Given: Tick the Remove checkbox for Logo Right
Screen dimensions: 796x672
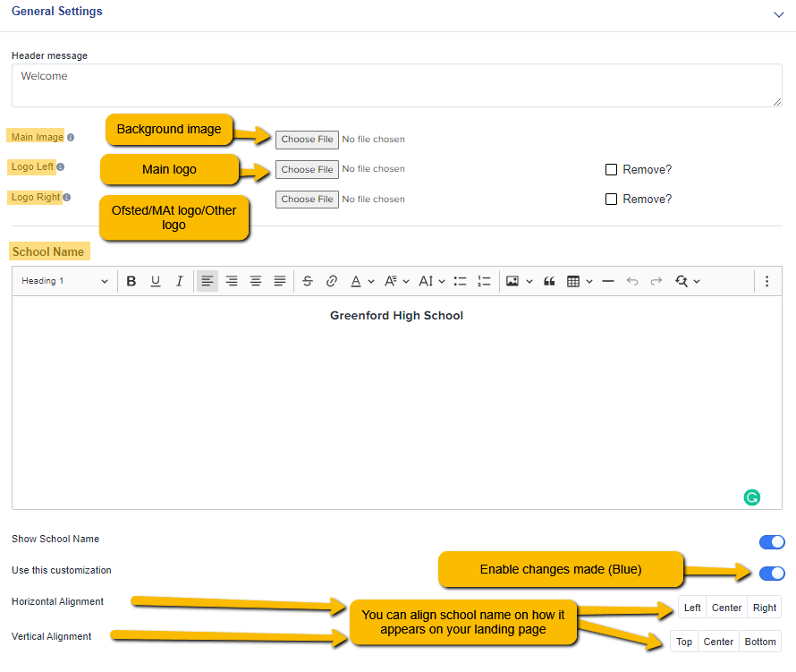Looking at the screenshot, I should [611, 200].
